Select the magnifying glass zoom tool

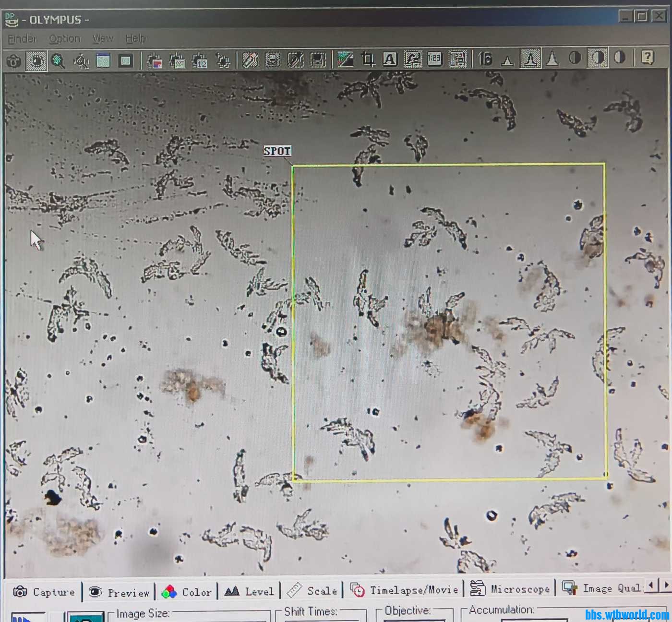pyautogui.click(x=58, y=61)
